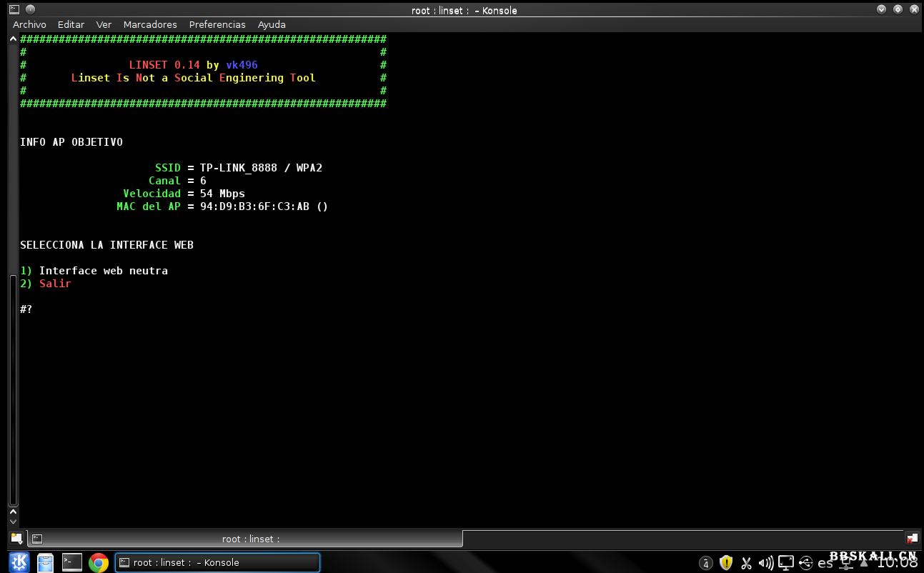The width and height of the screenshot is (924, 573).
Task: Open the Klipper scissors clipboard icon
Action: click(746, 563)
